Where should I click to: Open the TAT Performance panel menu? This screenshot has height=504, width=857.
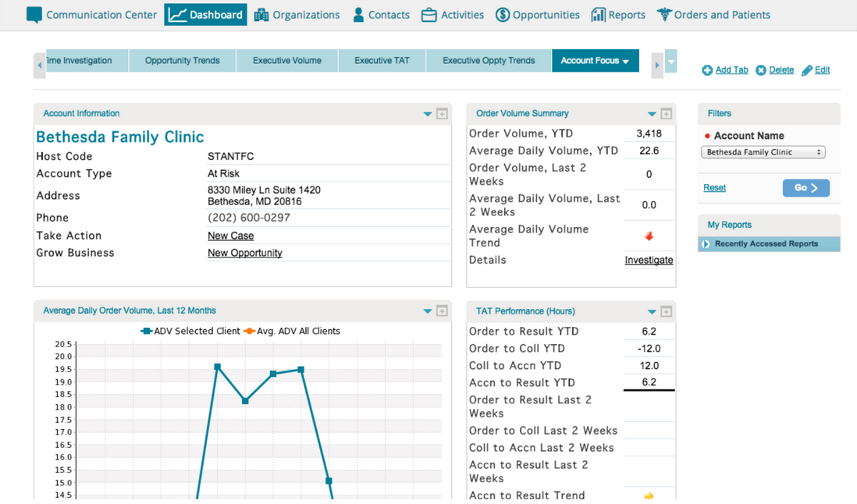pos(652,312)
